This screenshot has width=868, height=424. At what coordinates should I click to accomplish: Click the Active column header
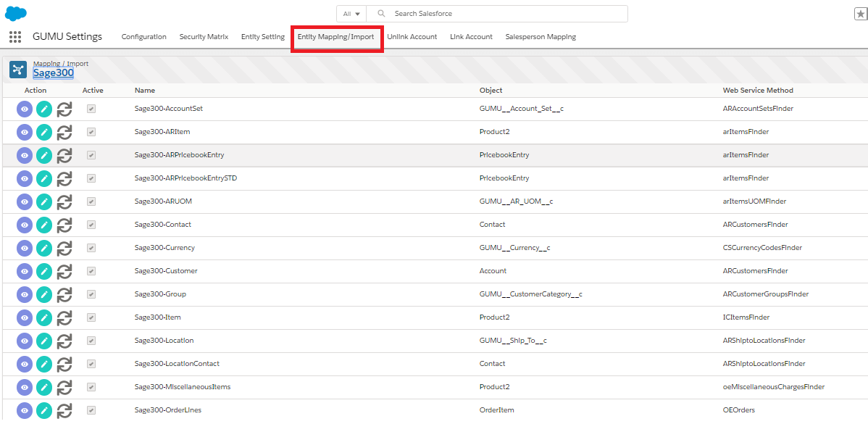tap(93, 90)
